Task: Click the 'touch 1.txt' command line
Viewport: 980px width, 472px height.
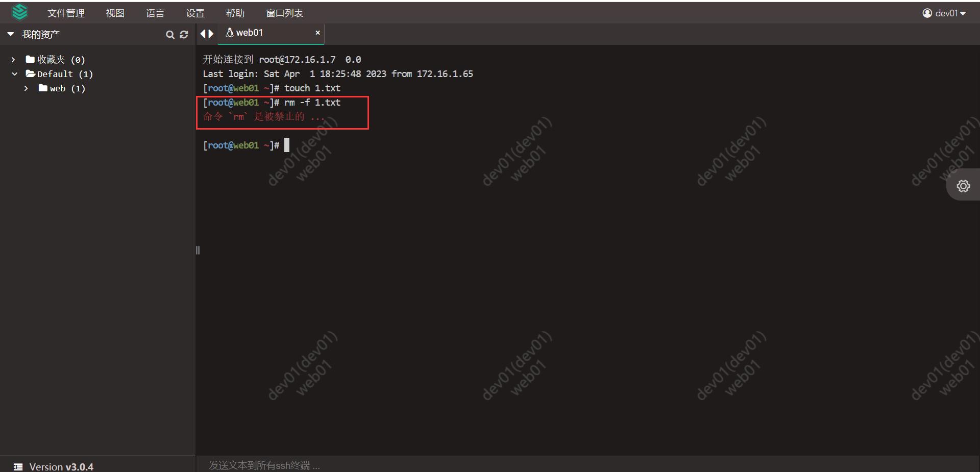Action: tap(272, 88)
